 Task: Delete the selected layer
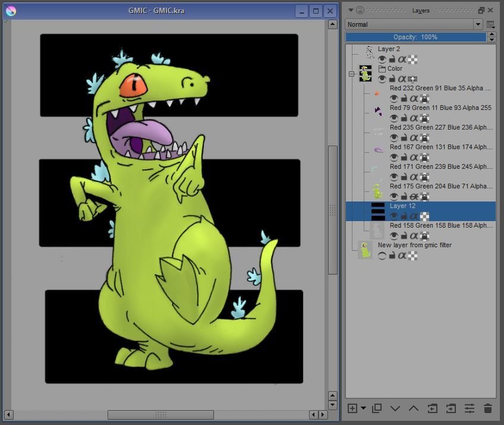(x=488, y=408)
